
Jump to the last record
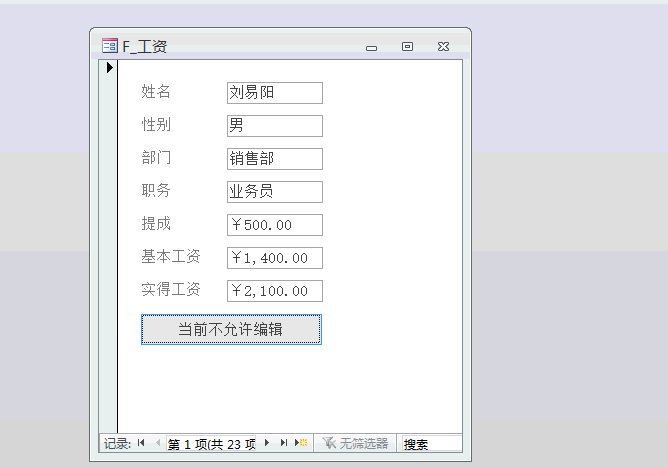[x=284, y=443]
